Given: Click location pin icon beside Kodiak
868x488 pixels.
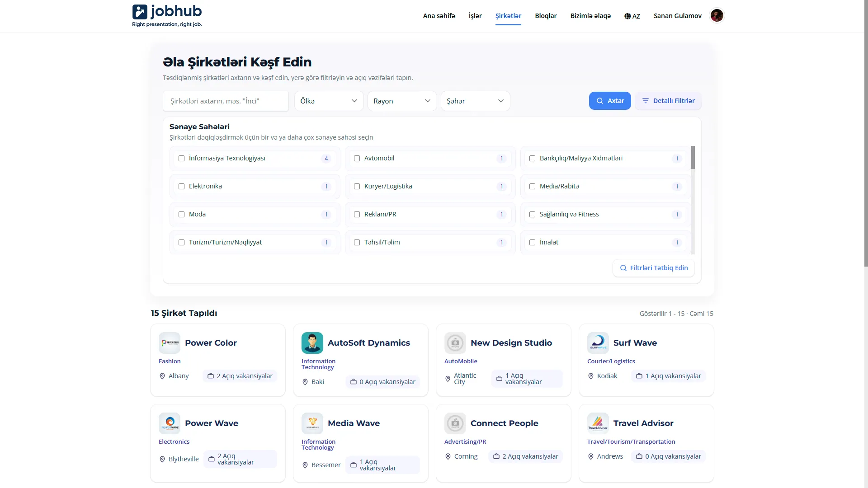Looking at the screenshot, I should coord(591,376).
